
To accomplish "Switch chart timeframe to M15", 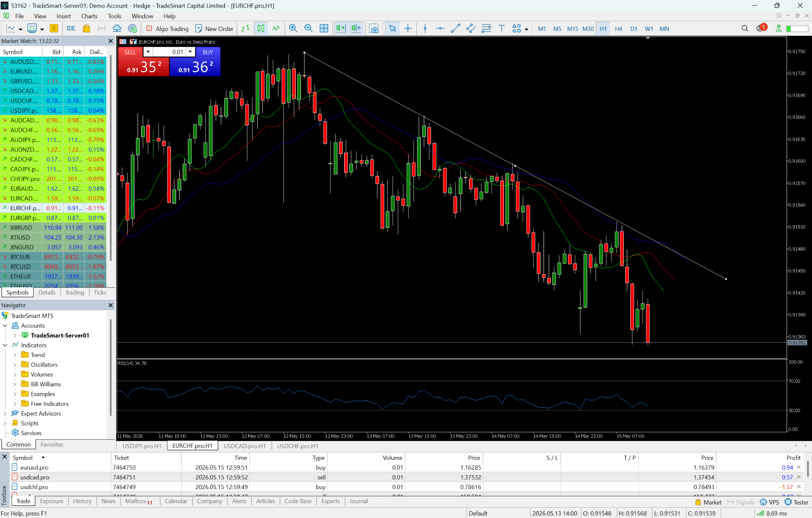I will click(573, 29).
